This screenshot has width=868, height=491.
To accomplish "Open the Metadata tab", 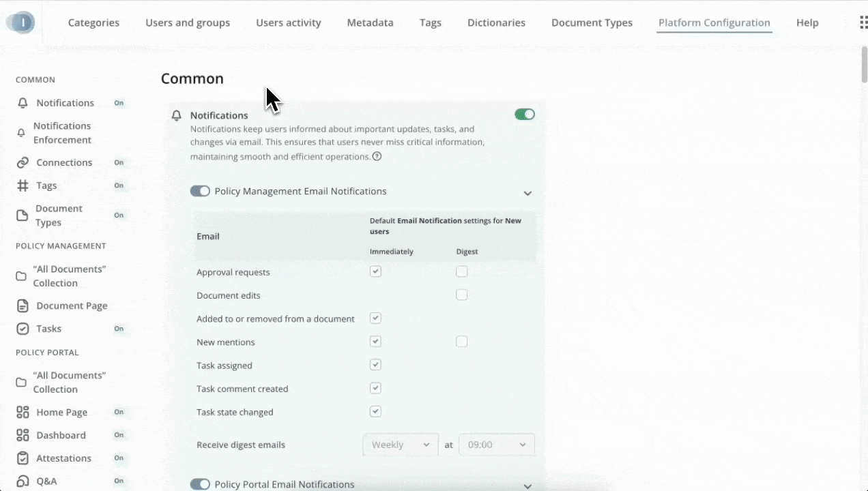I will pyautogui.click(x=370, y=23).
